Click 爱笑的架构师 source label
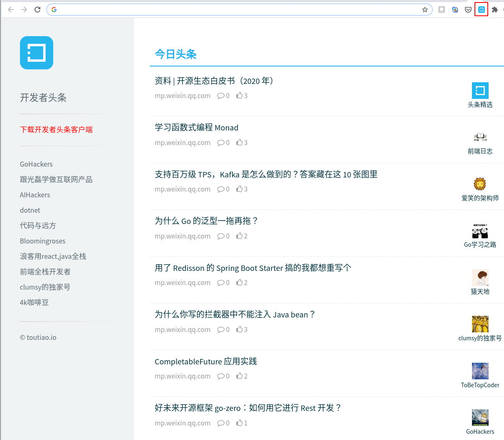The image size is (504, 440). (x=480, y=198)
